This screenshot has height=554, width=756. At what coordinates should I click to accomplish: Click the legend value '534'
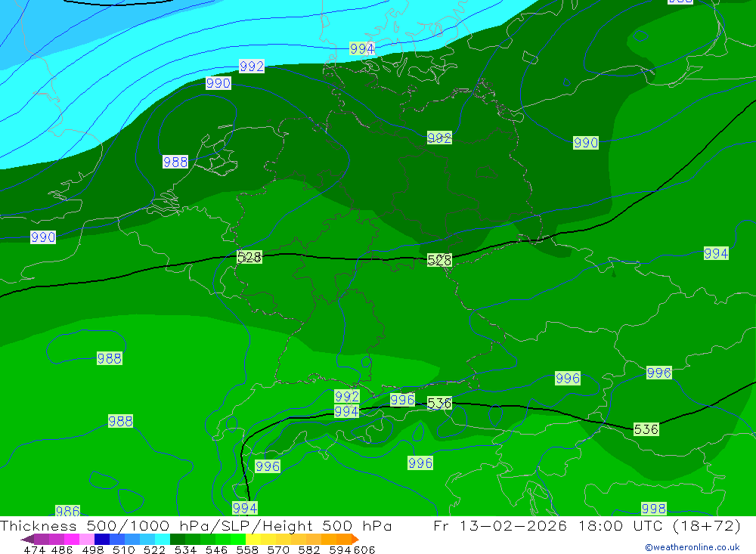pos(185,550)
